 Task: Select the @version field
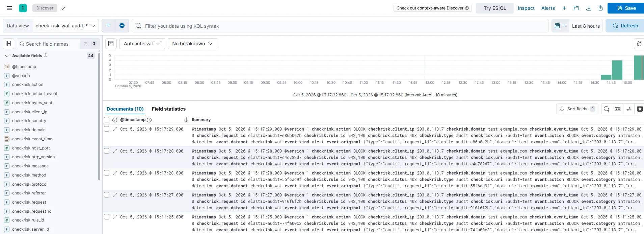pos(21,76)
